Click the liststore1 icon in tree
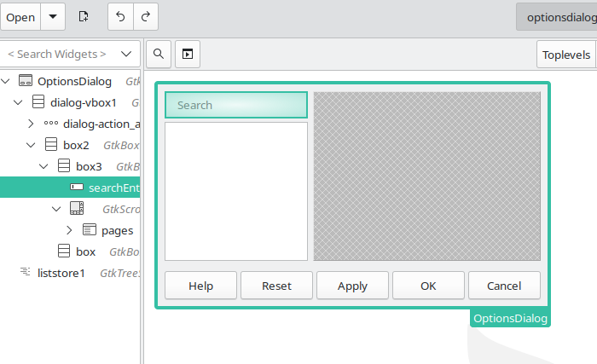 (26, 273)
